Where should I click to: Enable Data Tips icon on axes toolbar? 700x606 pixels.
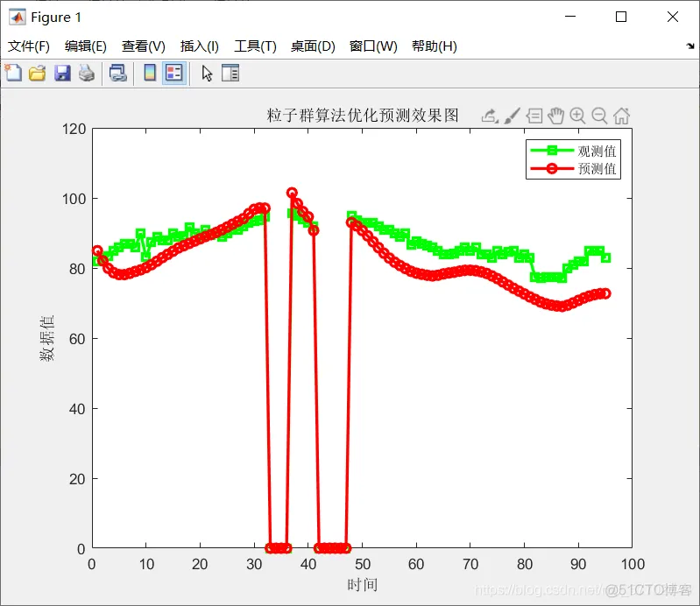[534, 116]
